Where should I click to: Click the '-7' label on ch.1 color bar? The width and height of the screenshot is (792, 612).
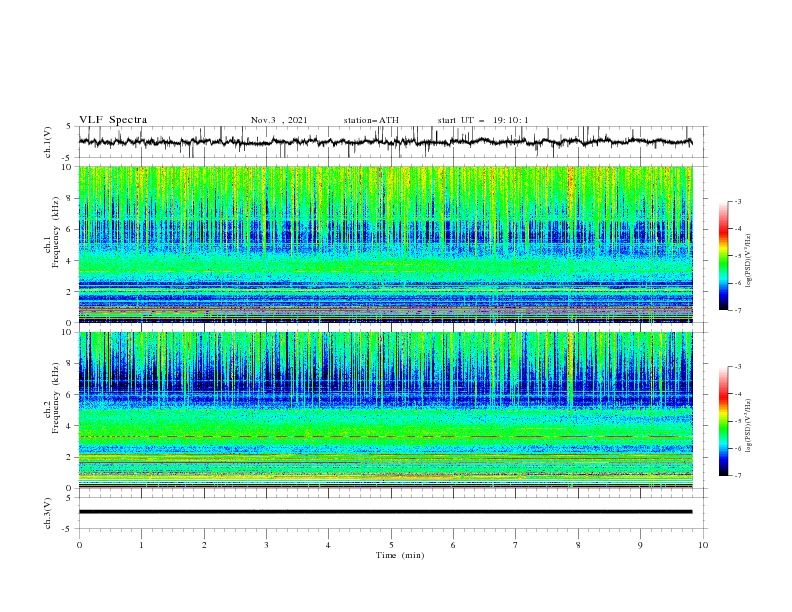point(737,310)
